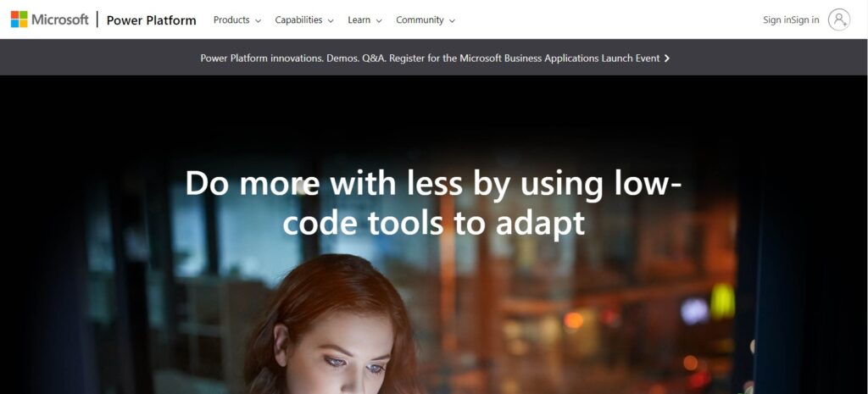Click the chevron arrow after Launch Event
The image size is (868, 394).
click(x=666, y=58)
